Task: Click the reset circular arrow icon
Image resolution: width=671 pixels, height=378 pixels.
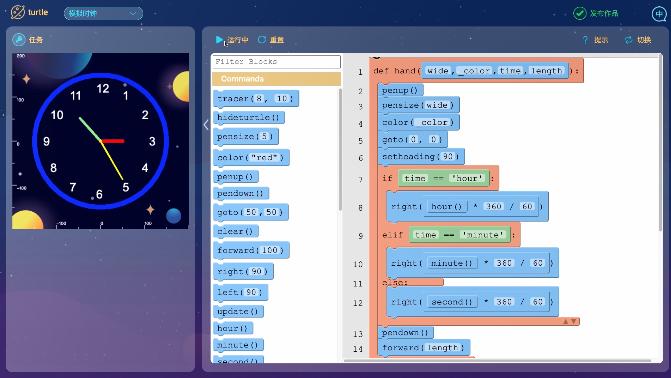Action: (x=261, y=40)
